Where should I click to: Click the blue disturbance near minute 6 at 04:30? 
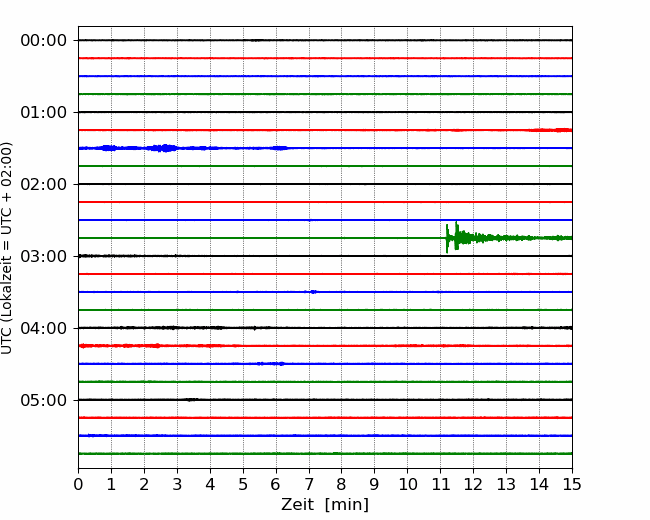271,364
